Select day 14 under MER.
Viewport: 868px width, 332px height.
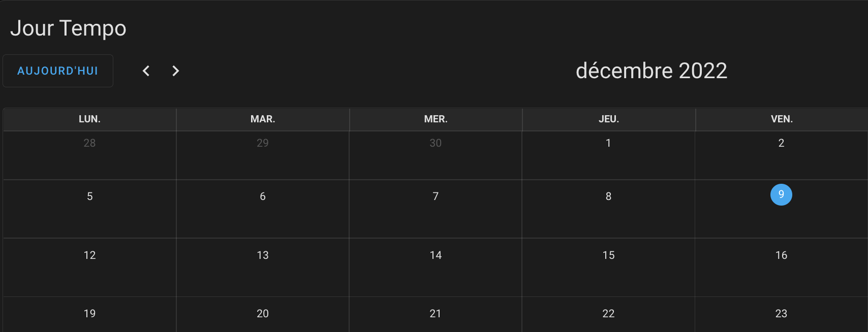(x=436, y=255)
